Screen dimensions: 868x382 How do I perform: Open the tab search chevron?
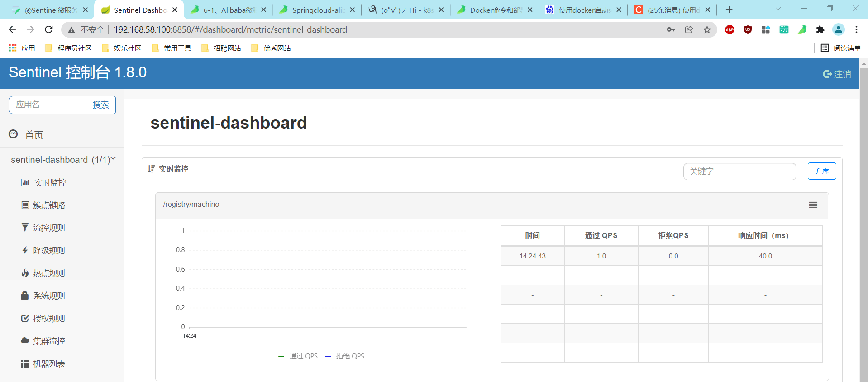click(778, 9)
